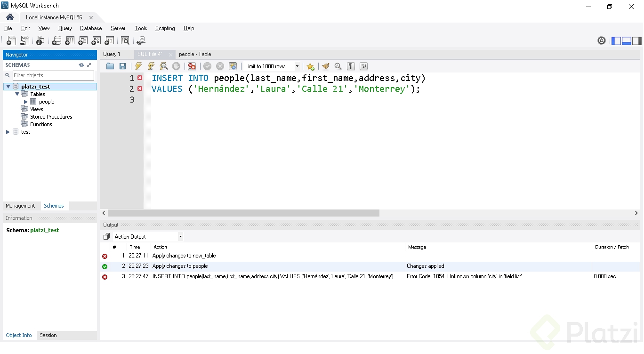
Task: Create a new stored procedure icon
Action: [96, 41]
